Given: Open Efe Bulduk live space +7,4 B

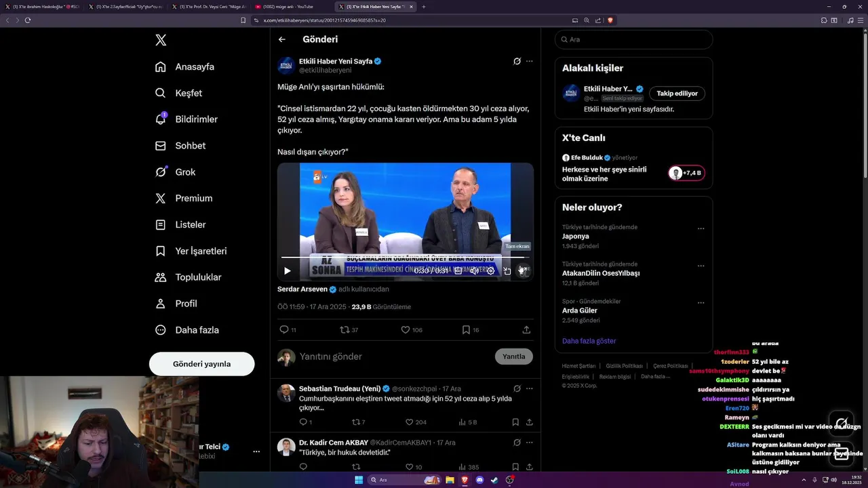Looking at the screenshot, I should click(x=686, y=173).
